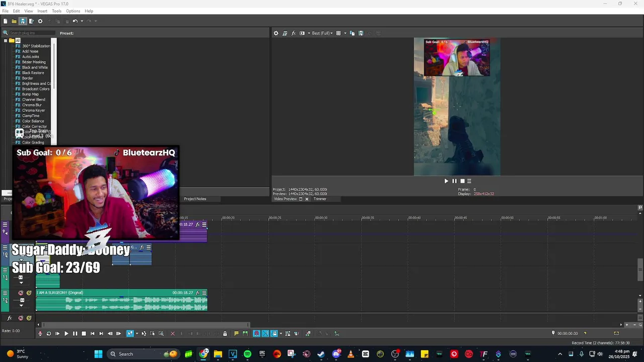Close the Video Preview tab with its X
644x362 pixels.
pyautogui.click(x=306, y=199)
